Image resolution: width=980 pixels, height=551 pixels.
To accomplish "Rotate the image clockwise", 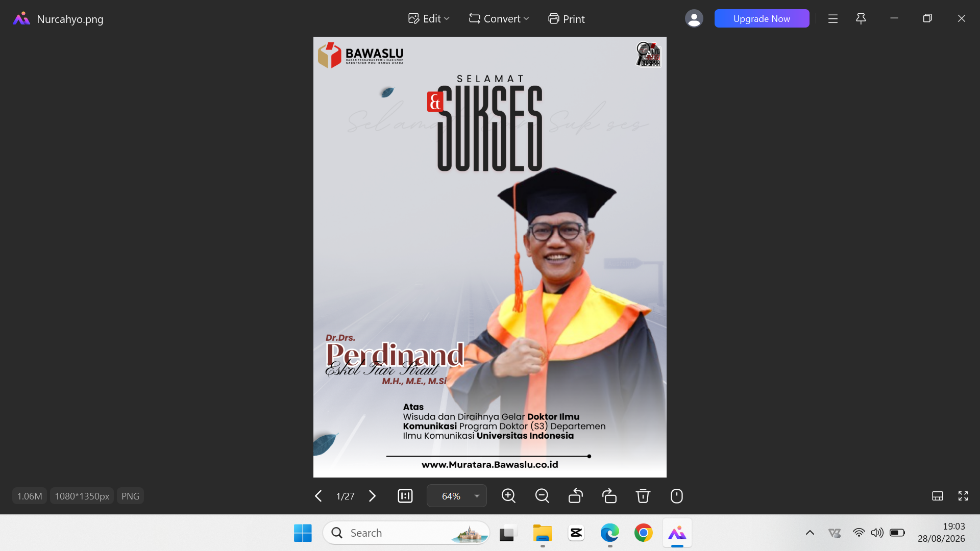I will [609, 496].
